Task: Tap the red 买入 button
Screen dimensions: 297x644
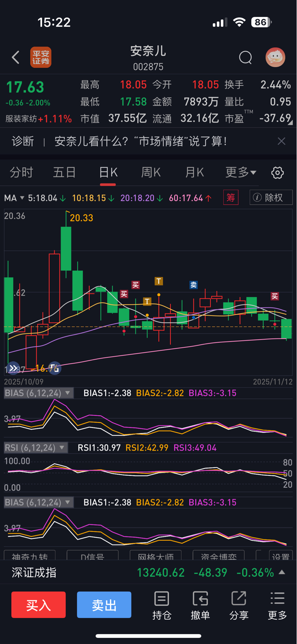Action: (38, 605)
